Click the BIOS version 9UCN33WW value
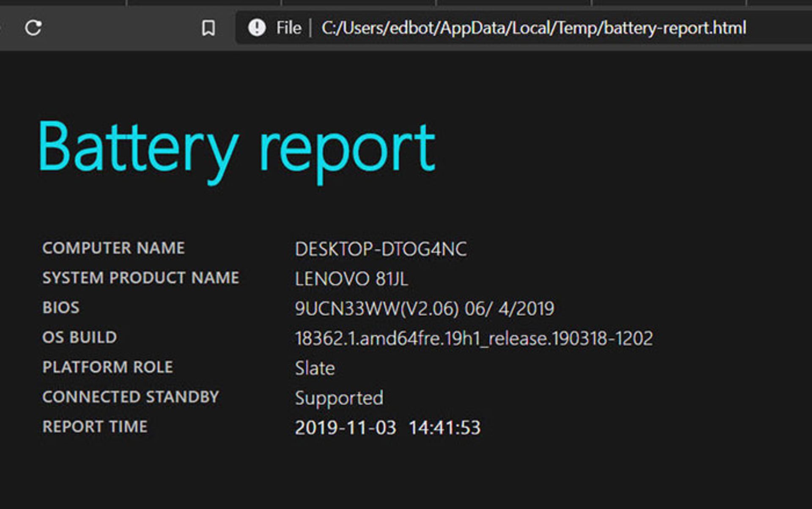 pos(424,309)
